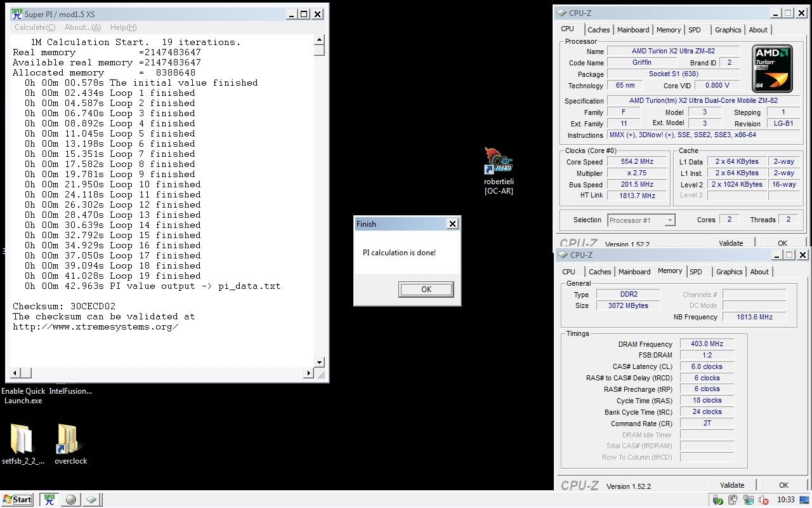This screenshot has height=508, width=812.
Task: Click the Super PI taskbar button
Action: [x=49, y=500]
